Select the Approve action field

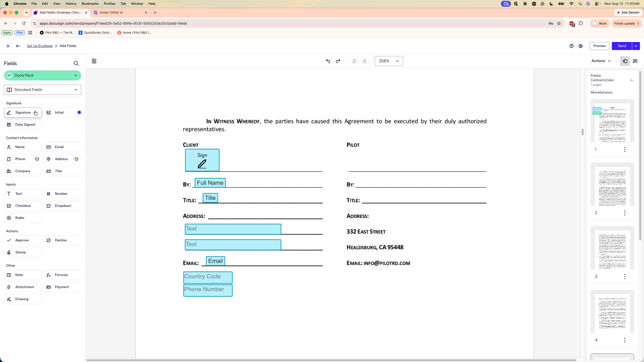[x=23, y=240]
